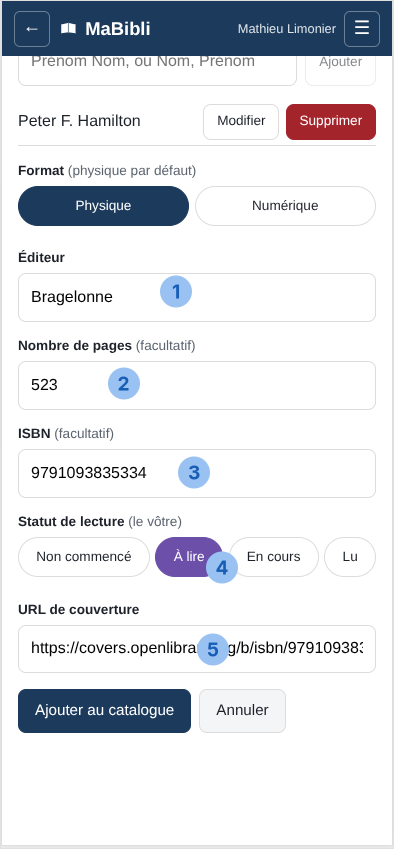Modify author Peter F. Hamilton
The height and width of the screenshot is (849, 394).
point(241,121)
